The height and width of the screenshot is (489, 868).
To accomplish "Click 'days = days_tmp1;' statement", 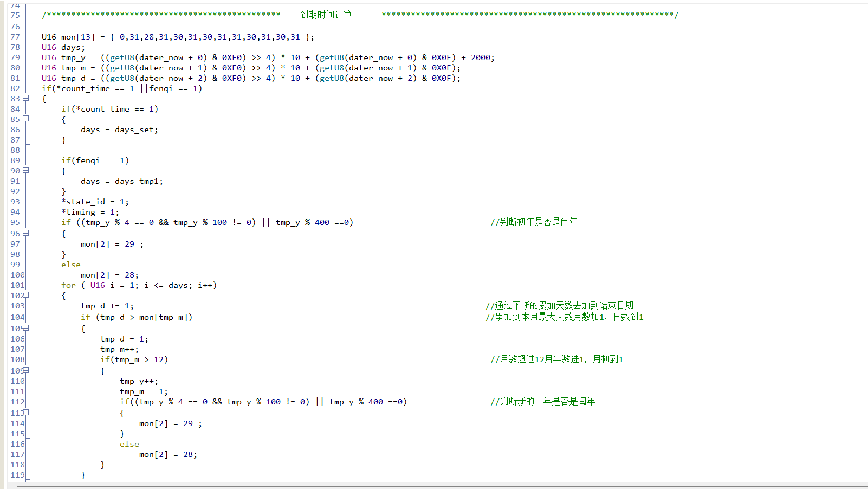I will click(122, 181).
